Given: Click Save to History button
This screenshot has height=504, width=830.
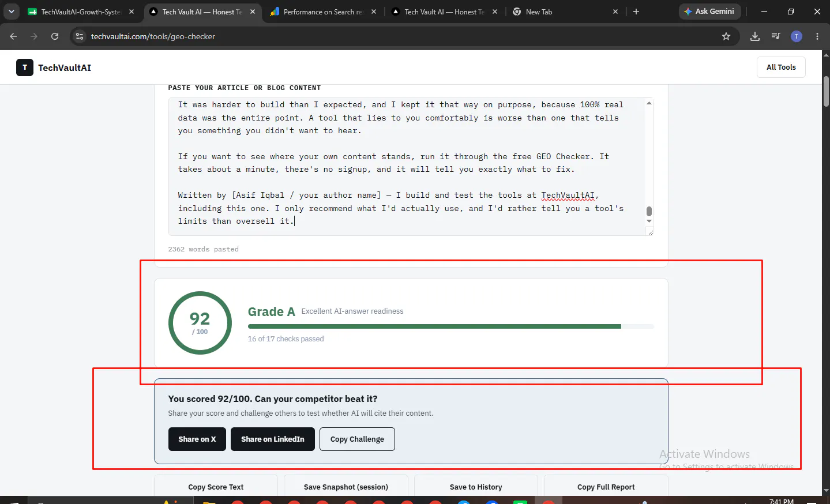Looking at the screenshot, I should click(x=476, y=487).
